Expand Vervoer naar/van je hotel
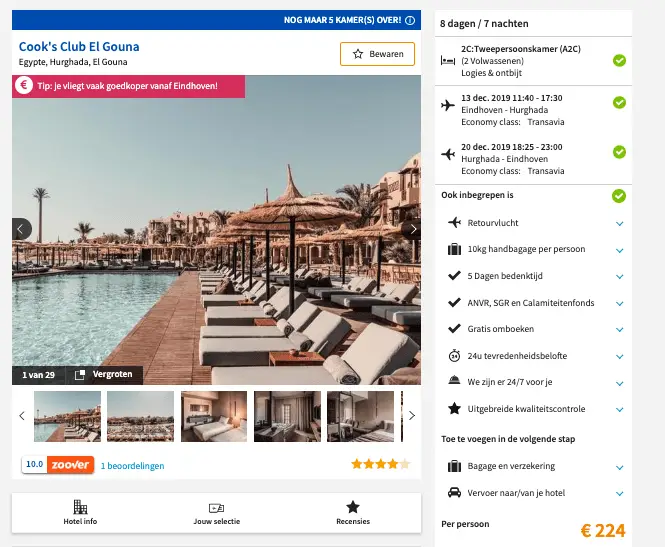The width and height of the screenshot is (665, 547). 619,494
